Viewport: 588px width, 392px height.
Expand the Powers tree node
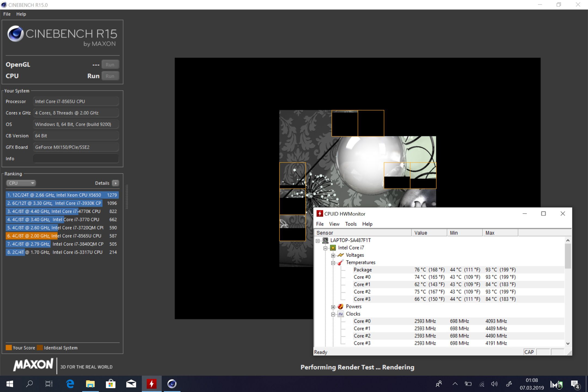[333, 307]
